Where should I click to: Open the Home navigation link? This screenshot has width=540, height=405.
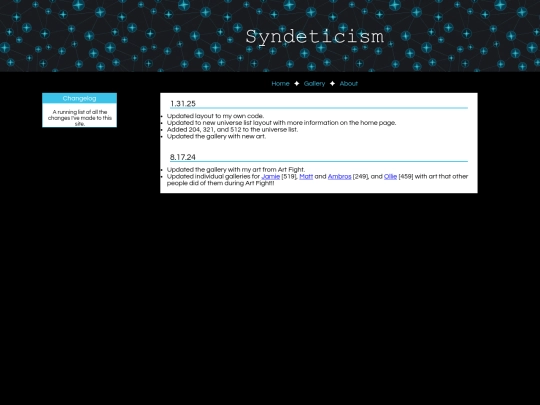pos(280,84)
